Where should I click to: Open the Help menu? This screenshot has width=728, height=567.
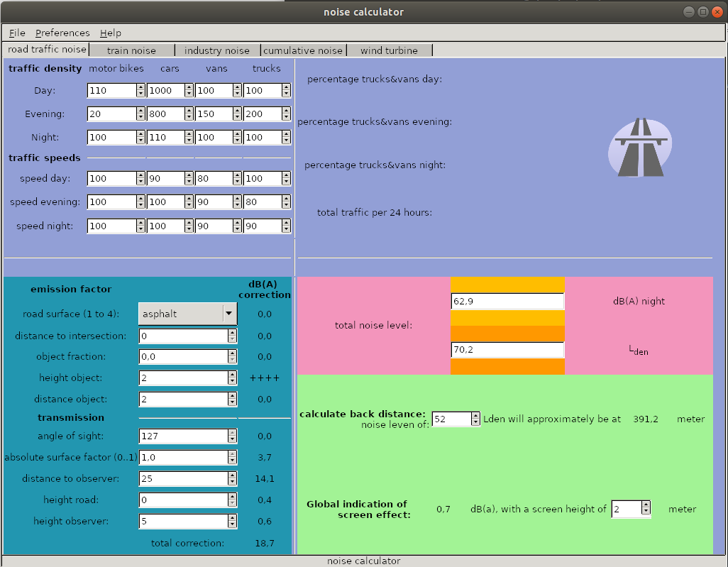pyautogui.click(x=111, y=33)
